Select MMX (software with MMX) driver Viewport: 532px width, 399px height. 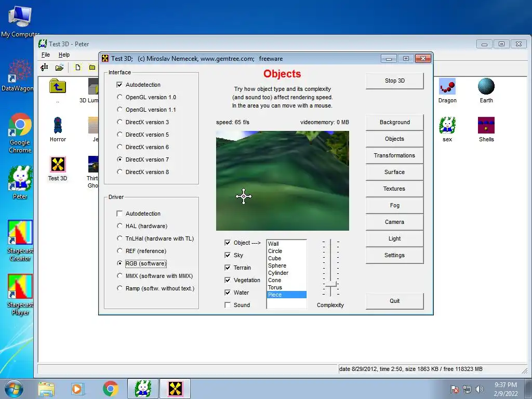coord(119,276)
